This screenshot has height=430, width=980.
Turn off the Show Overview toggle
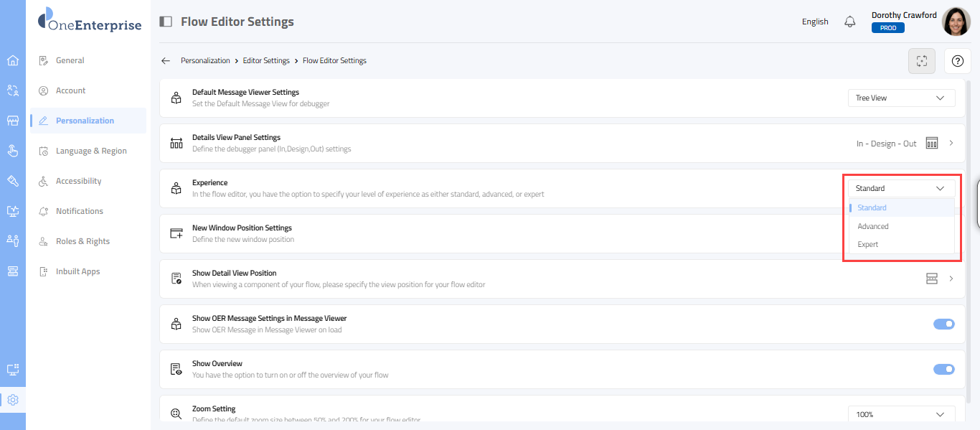tap(943, 370)
